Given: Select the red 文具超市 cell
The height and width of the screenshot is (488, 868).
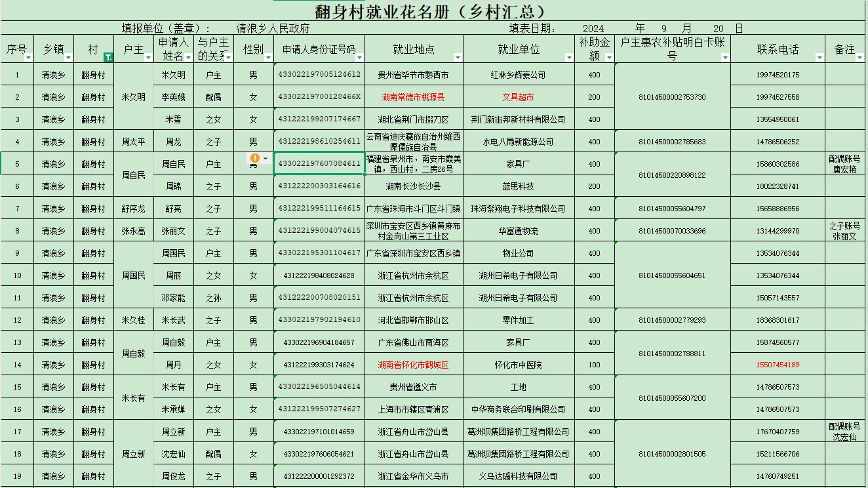Looking at the screenshot, I should pos(519,97).
